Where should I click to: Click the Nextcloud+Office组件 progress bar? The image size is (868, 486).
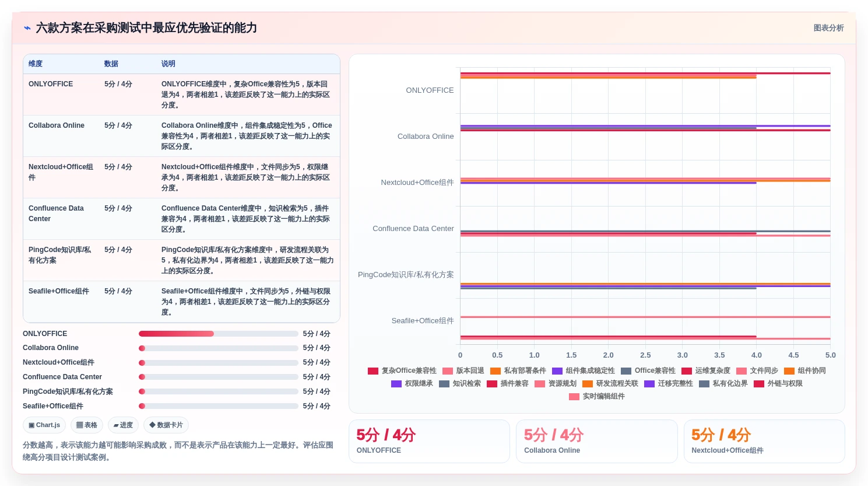point(219,363)
